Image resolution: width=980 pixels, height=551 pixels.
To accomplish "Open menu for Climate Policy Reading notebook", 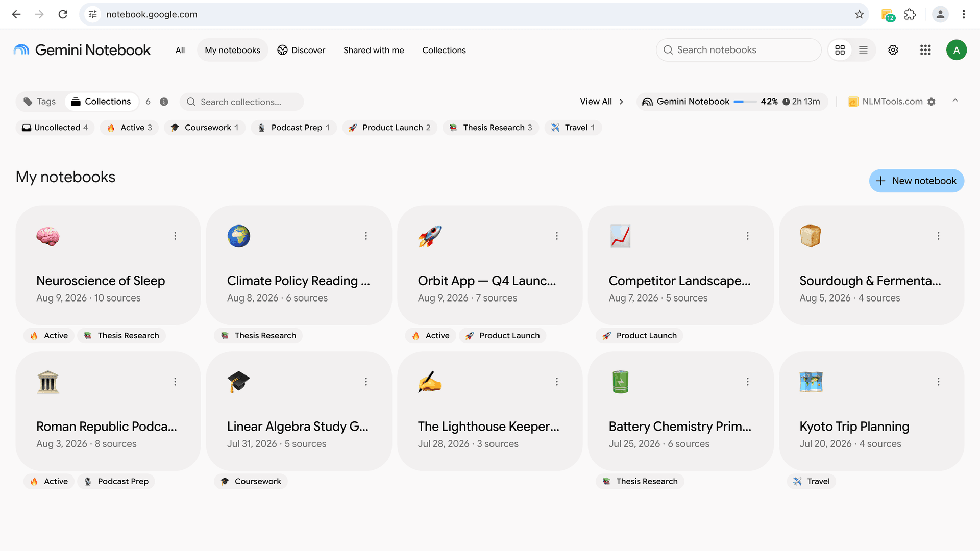I will point(366,236).
